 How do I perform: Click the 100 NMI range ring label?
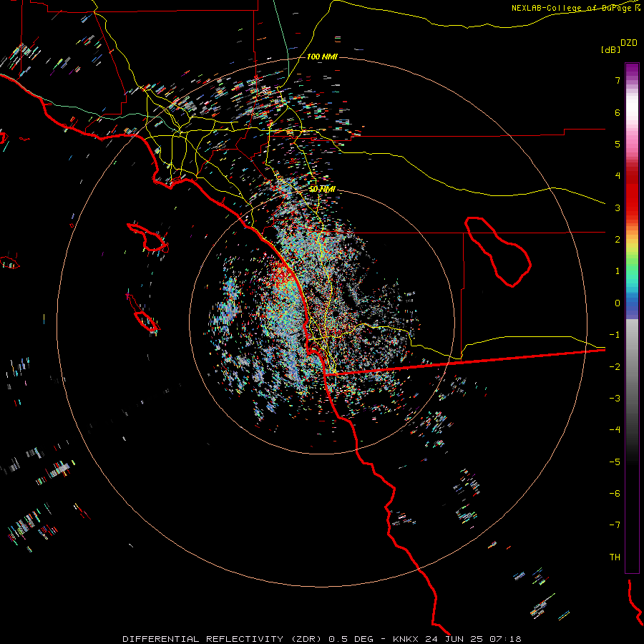coord(322,57)
